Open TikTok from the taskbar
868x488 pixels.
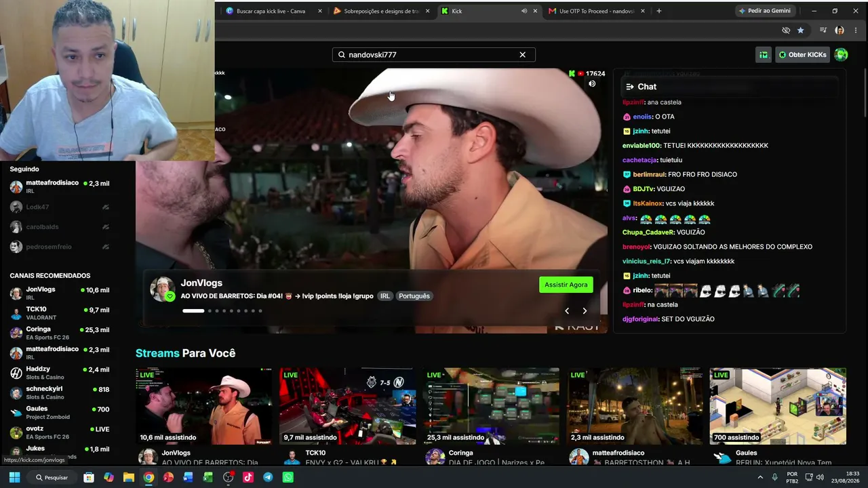point(248,477)
